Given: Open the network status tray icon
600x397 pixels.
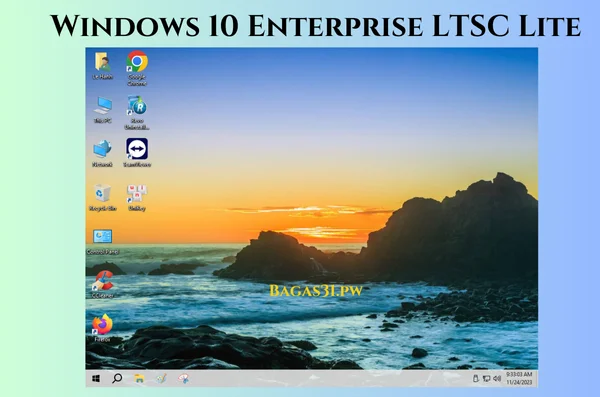Looking at the screenshot, I should (486, 379).
